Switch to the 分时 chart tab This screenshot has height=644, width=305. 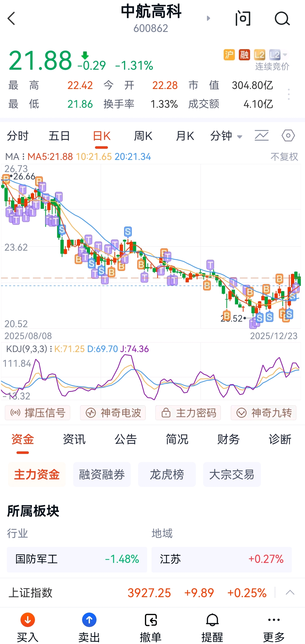[x=18, y=136]
